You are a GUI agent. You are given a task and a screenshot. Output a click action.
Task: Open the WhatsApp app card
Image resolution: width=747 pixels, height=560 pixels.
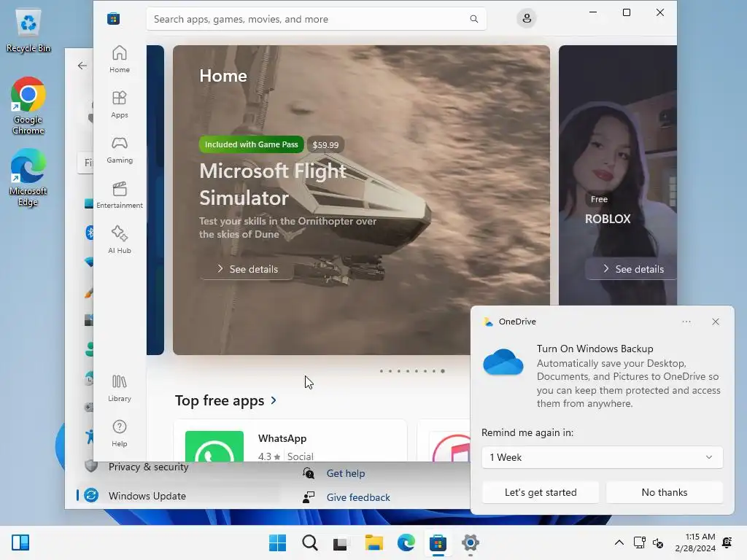tap(290, 440)
